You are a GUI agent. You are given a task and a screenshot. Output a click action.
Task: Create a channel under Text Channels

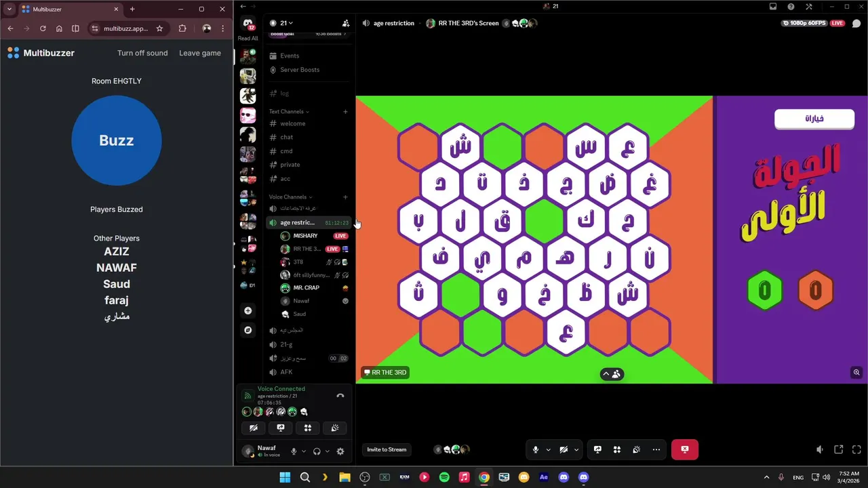coord(345,111)
